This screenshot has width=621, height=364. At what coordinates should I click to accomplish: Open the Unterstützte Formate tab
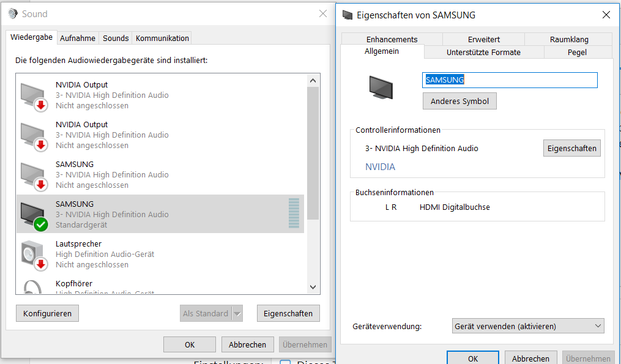click(x=483, y=52)
